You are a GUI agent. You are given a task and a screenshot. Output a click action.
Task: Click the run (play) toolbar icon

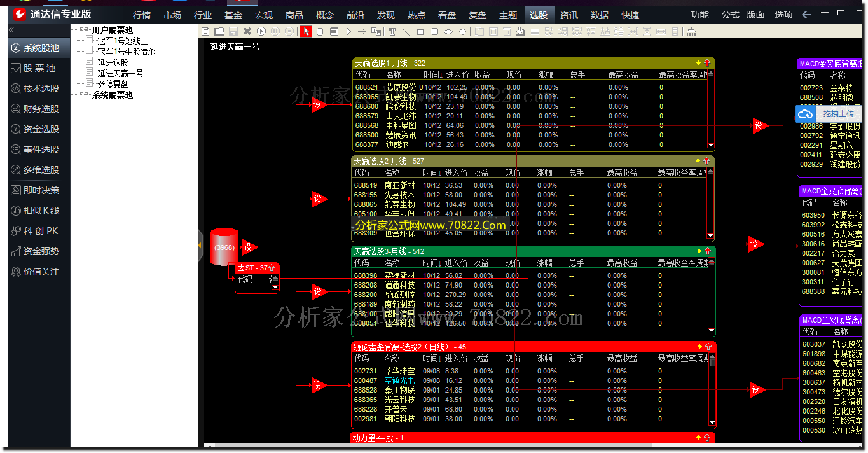pyautogui.click(x=261, y=31)
